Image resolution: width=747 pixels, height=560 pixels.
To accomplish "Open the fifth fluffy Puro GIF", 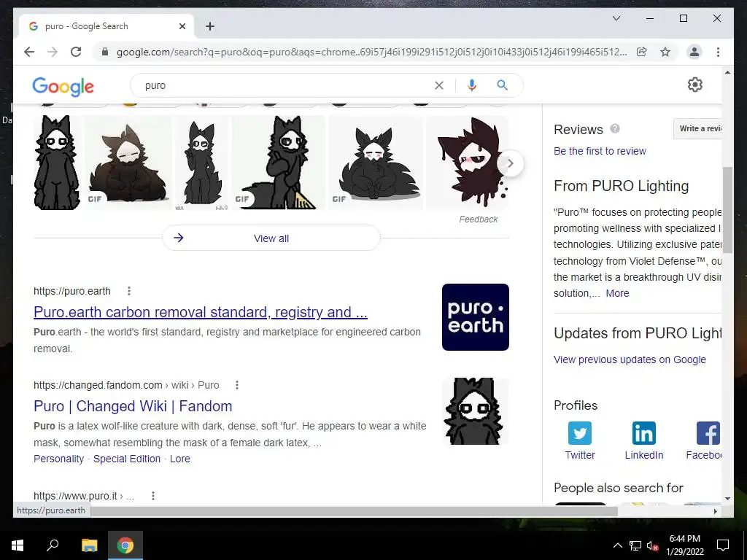I will (x=376, y=163).
